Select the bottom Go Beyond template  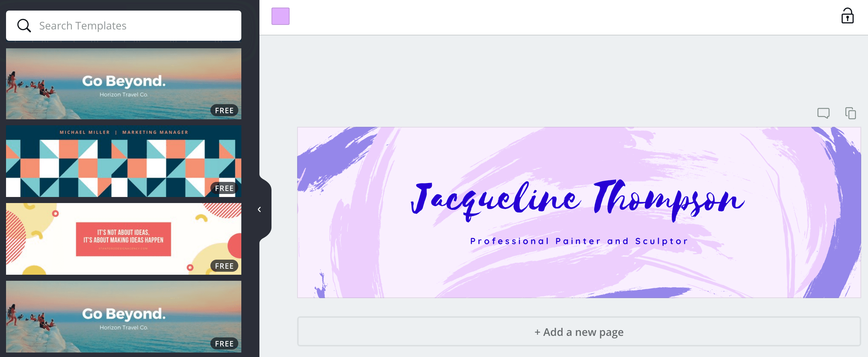click(x=124, y=317)
